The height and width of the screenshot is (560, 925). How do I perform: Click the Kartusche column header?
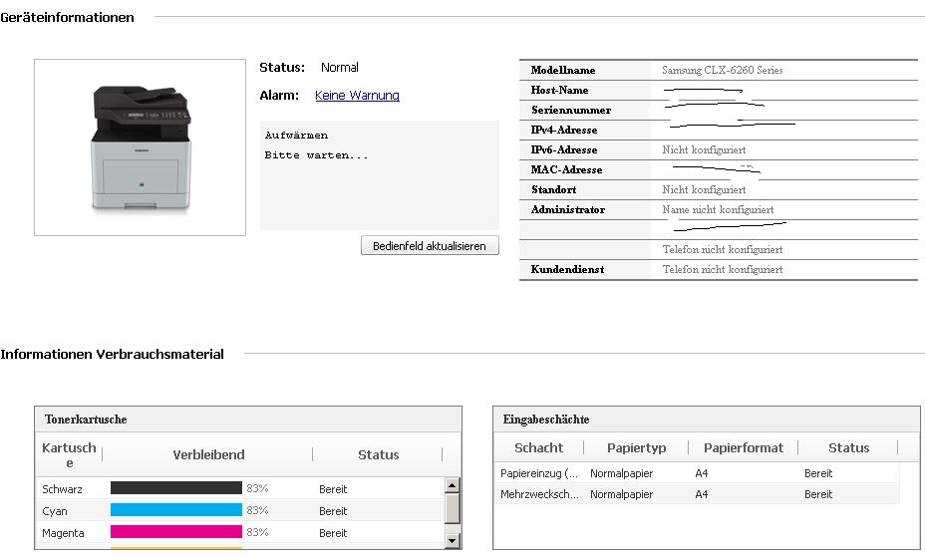[x=69, y=455]
